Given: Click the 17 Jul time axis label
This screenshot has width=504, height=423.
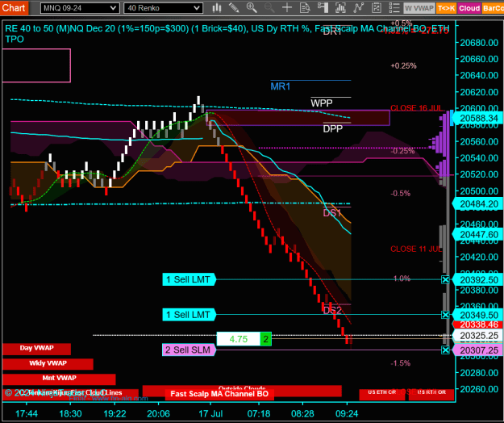Looking at the screenshot, I should (x=210, y=413).
